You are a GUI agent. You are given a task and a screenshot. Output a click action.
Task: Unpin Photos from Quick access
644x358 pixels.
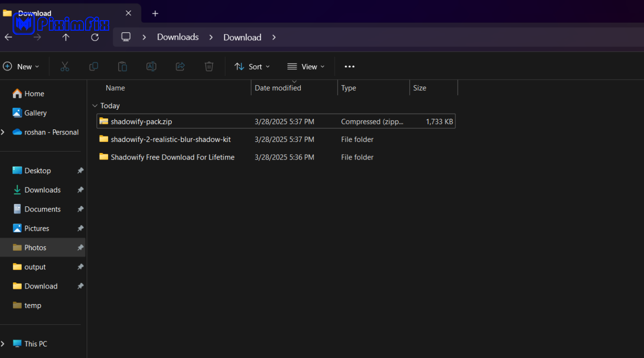coord(80,248)
